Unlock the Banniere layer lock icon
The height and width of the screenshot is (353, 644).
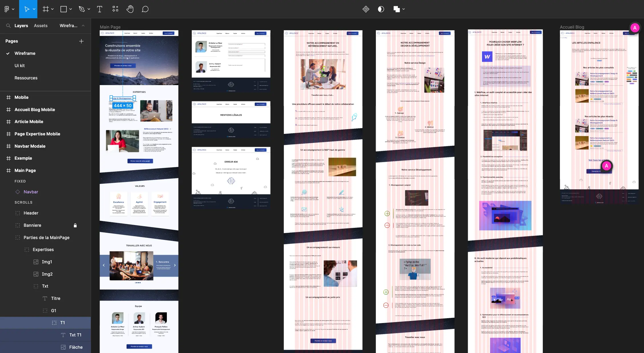75,225
